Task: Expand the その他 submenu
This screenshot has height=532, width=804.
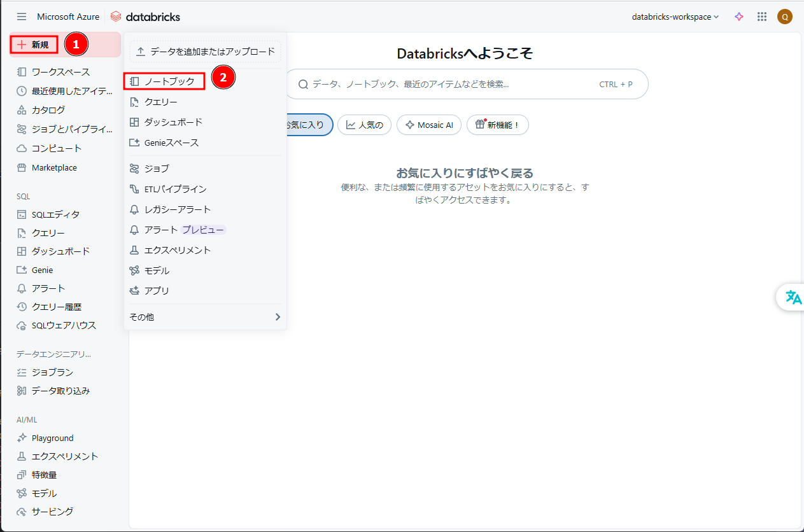Action: 205,317
